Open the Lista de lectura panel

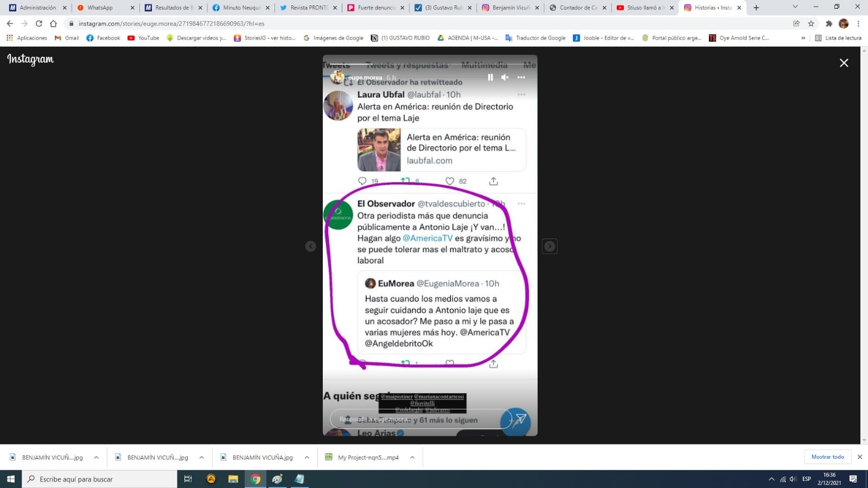point(838,38)
